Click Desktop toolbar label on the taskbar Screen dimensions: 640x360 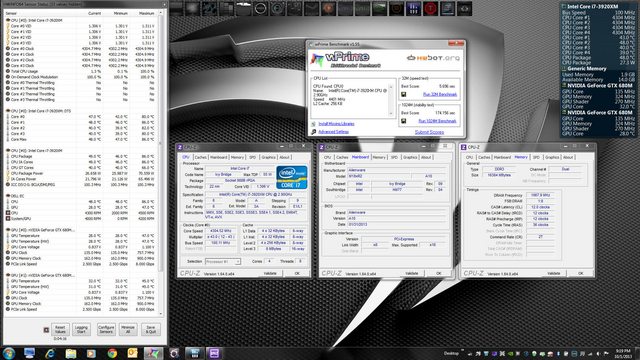pos(451,353)
